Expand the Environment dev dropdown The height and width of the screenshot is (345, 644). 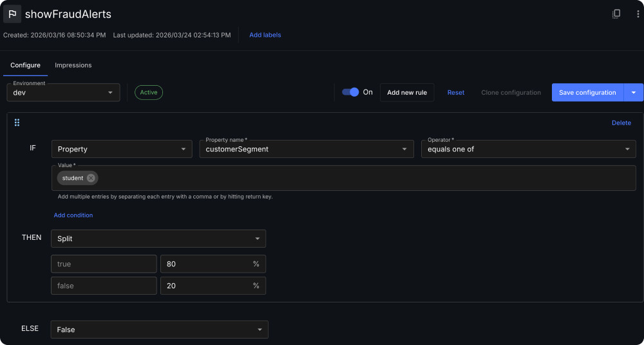63,92
